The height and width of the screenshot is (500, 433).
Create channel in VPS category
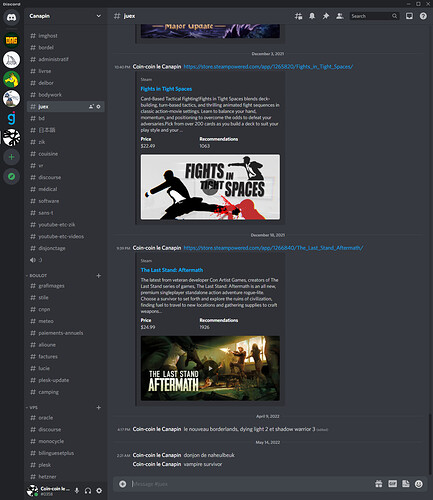click(x=98, y=407)
